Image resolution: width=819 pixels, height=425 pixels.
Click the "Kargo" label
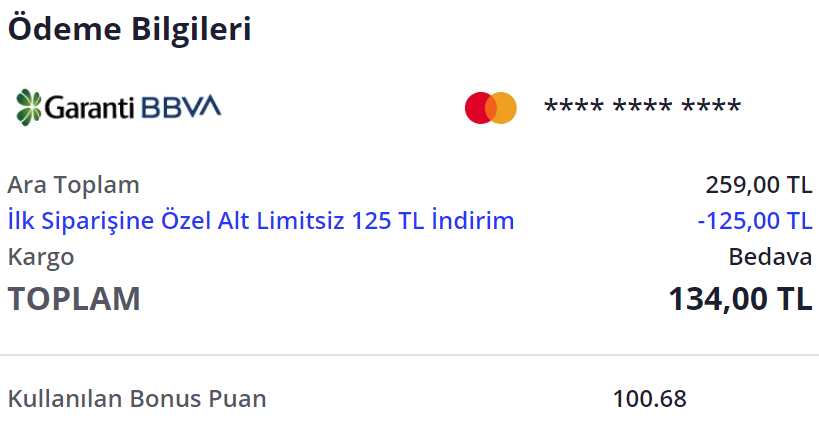pos(41,256)
